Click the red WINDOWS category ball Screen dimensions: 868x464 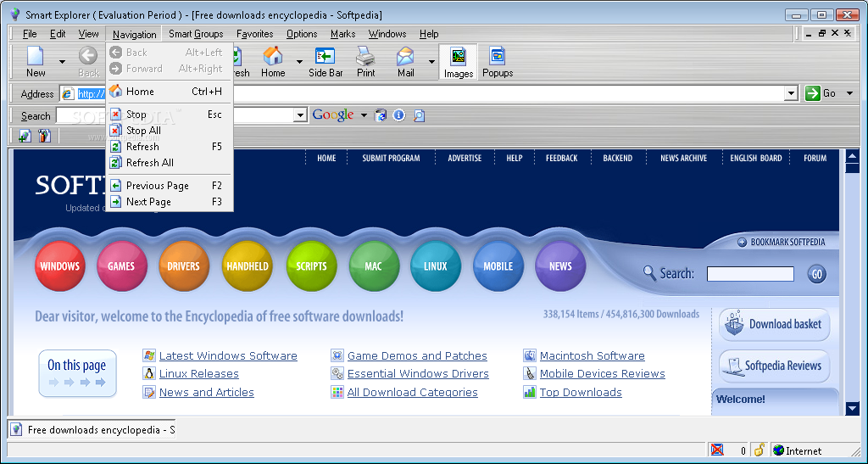point(60,266)
